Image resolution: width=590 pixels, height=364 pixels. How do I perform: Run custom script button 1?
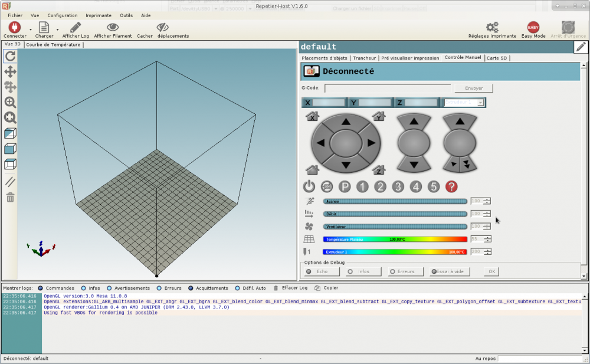click(x=362, y=186)
